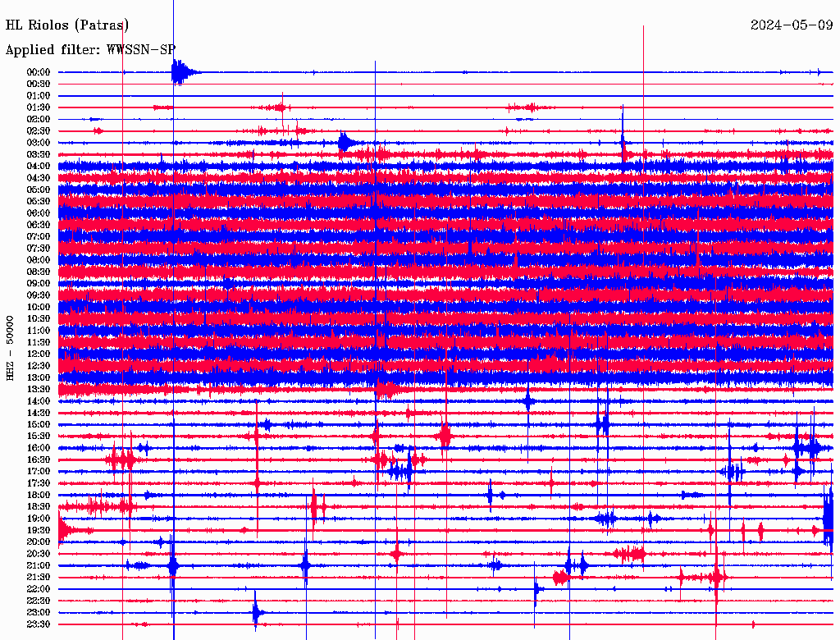
Task: Click the 'HHZ - 50000' vertical axis label
Action: (10, 348)
